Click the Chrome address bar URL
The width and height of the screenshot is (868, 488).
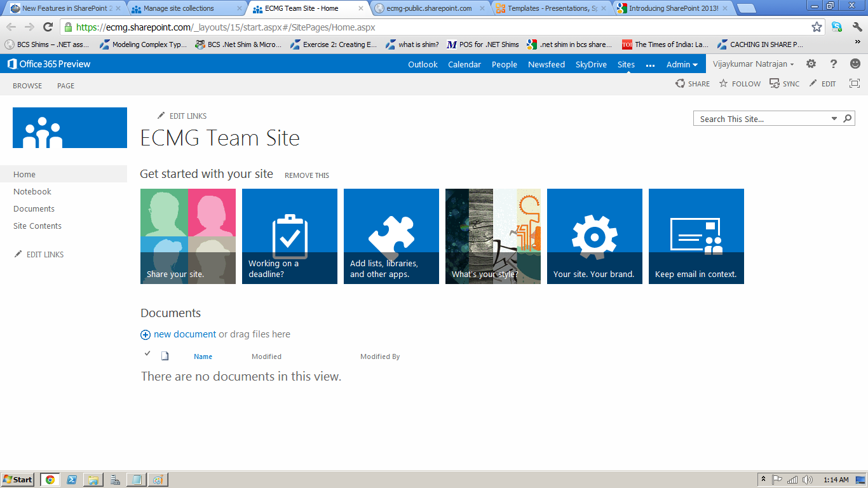226,27
